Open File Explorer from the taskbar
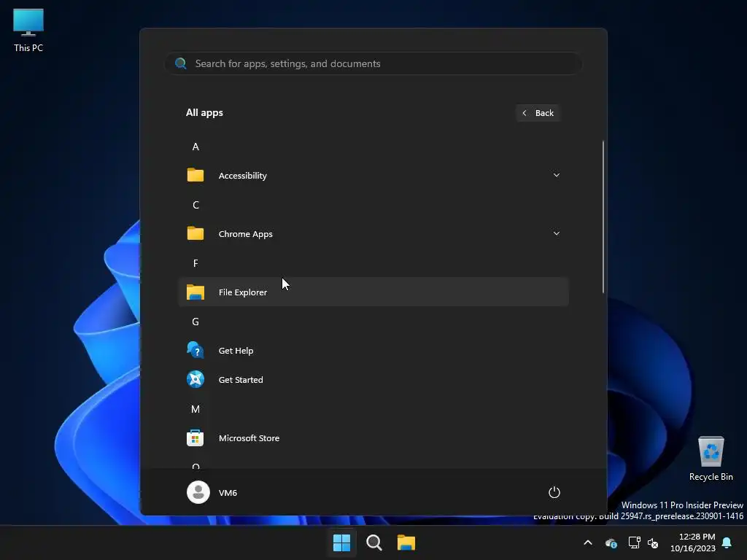Image resolution: width=747 pixels, height=560 pixels. pos(406,542)
